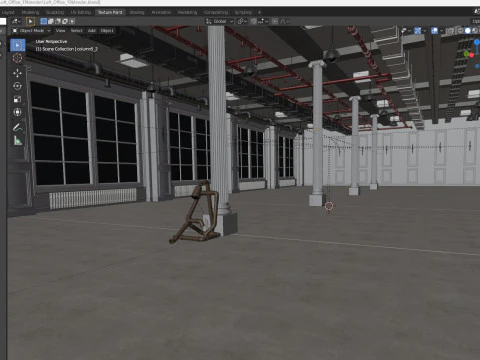Open the viewport object visibility dropdown

[x=406, y=31]
